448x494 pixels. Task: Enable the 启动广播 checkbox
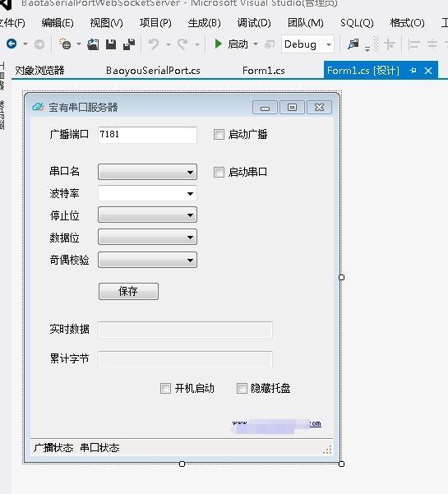tap(219, 134)
